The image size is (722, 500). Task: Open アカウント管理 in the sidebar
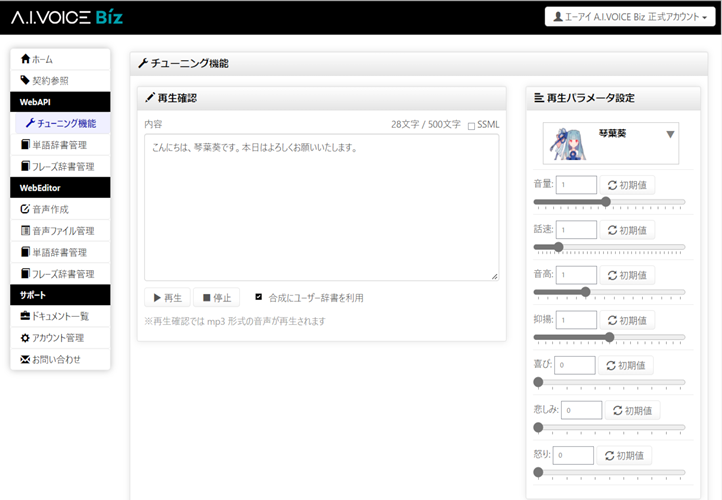coord(60,338)
